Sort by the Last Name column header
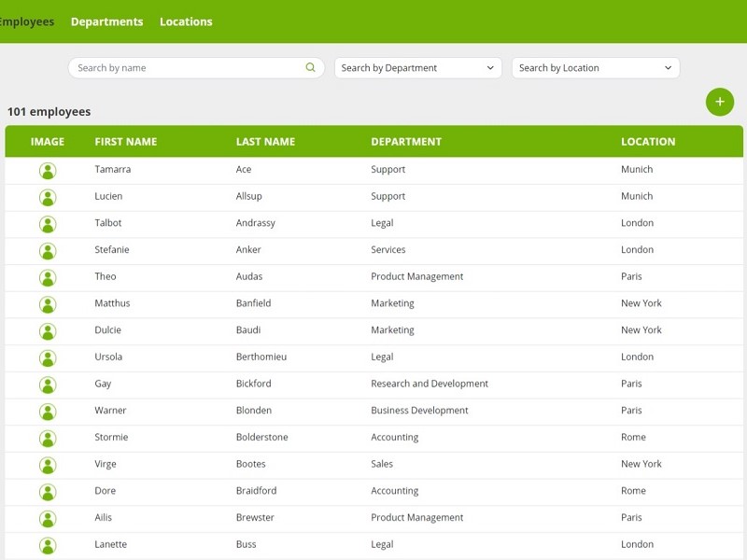This screenshot has height=560, width=747. coord(265,142)
